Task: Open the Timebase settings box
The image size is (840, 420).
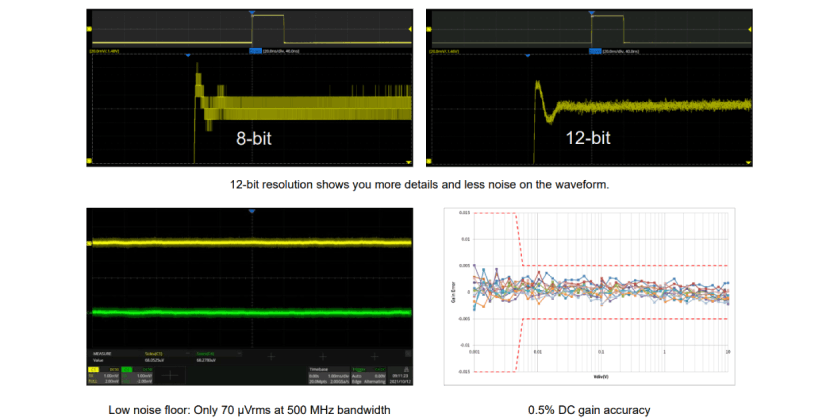Action: pos(328,375)
